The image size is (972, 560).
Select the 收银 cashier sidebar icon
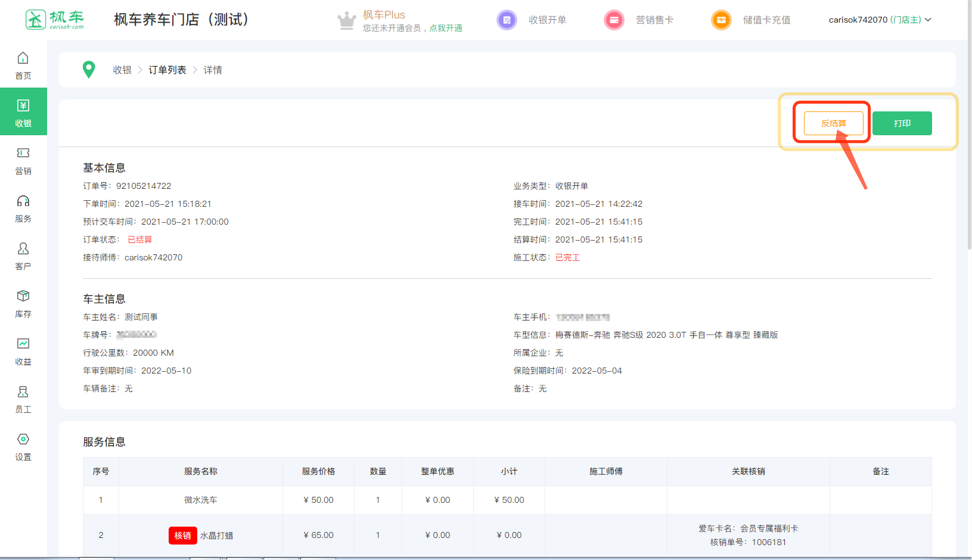23,106
